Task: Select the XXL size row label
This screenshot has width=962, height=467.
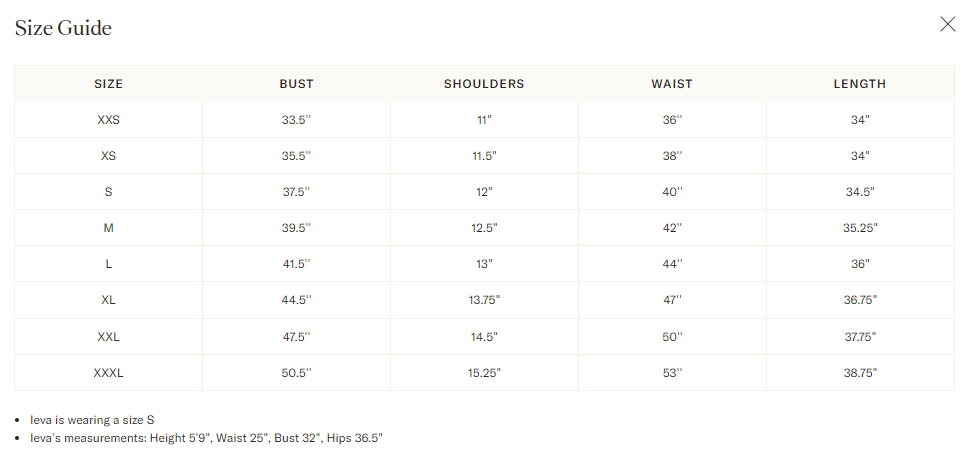Action: [x=108, y=337]
